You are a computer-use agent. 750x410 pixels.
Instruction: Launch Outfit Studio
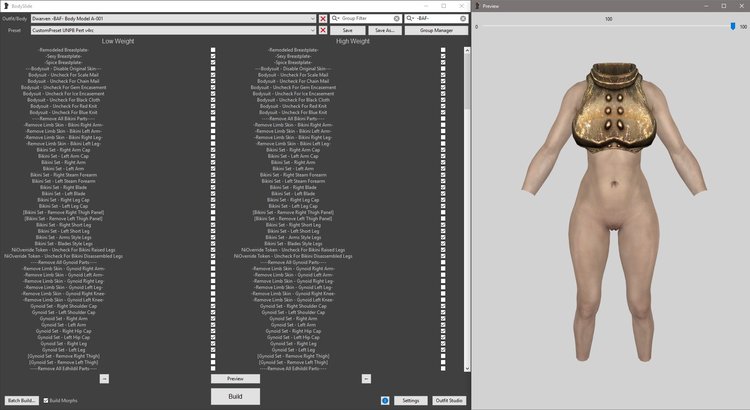(x=449, y=400)
